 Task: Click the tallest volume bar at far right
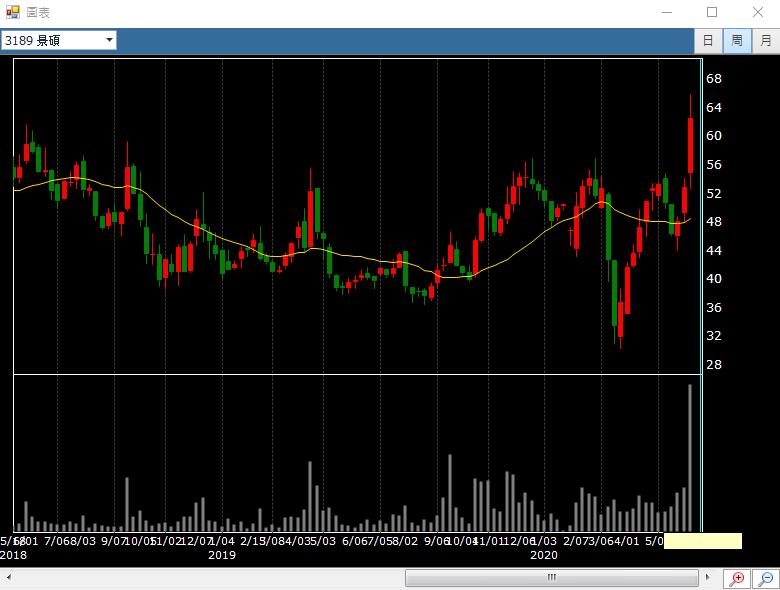pos(690,458)
